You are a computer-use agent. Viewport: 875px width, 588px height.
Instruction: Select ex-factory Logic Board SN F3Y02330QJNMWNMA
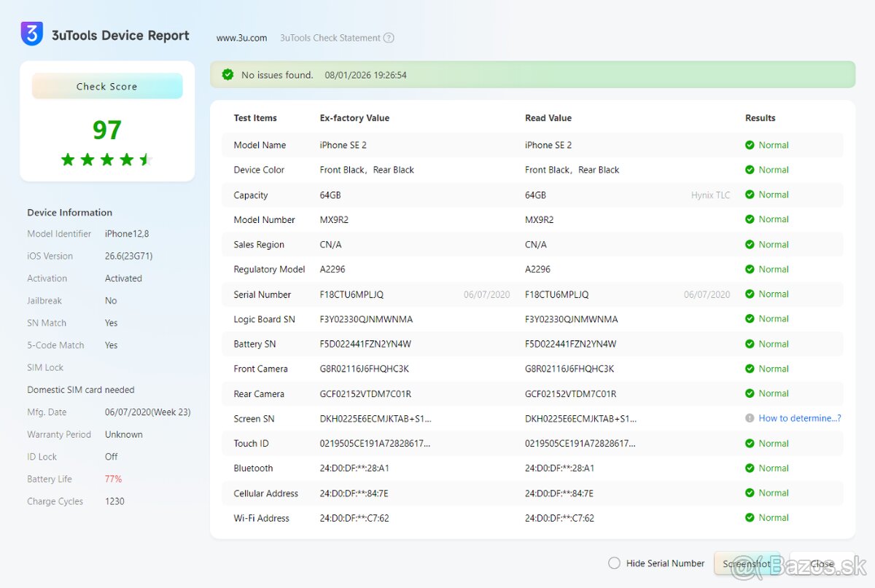tap(366, 319)
